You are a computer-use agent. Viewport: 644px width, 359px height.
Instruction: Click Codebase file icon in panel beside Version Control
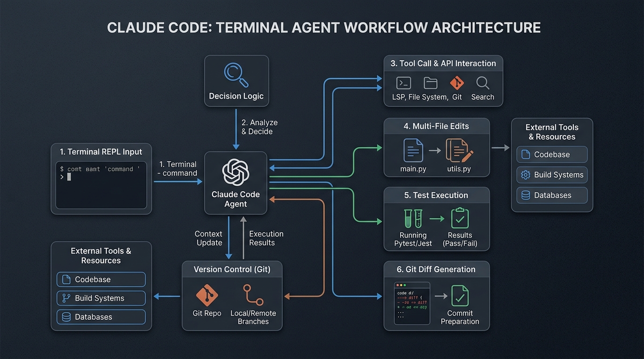(x=66, y=280)
